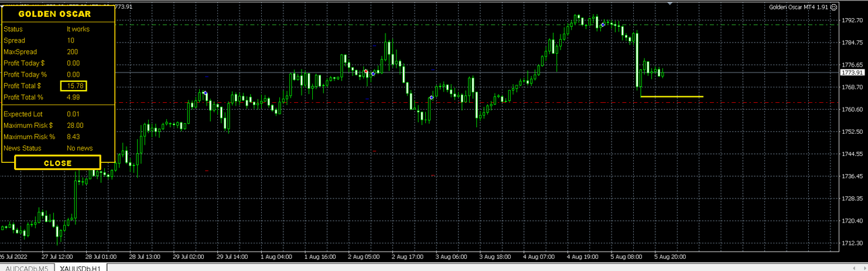Click the MaxSpread value 200
Viewport: 868px width, 271px height.
72,52
